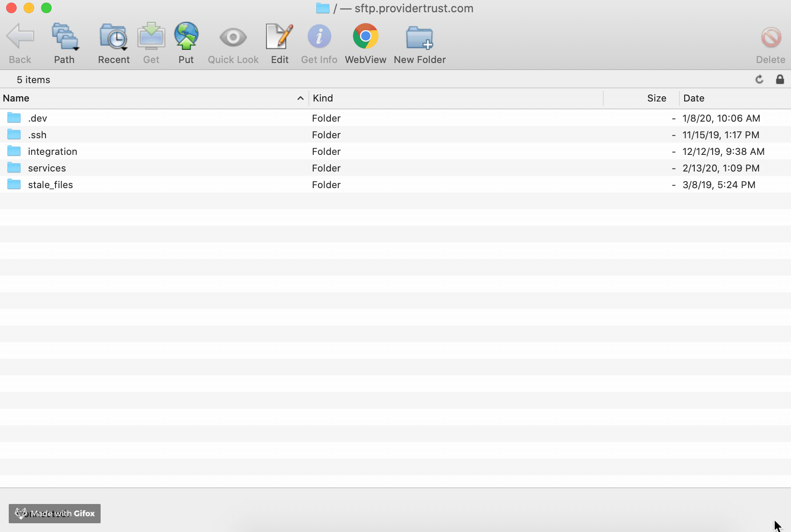Select the integration folder row
Viewport: 791px width, 532px height.
pyautogui.click(x=395, y=151)
